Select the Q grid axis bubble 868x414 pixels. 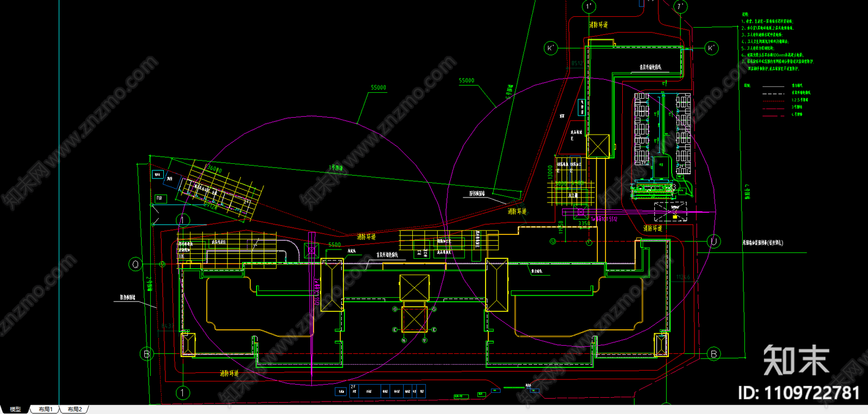click(x=136, y=264)
